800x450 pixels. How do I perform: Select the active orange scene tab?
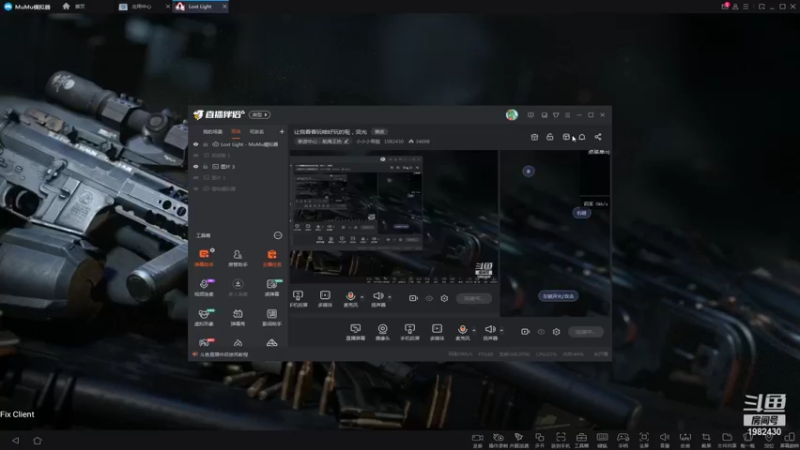pyautogui.click(x=236, y=132)
